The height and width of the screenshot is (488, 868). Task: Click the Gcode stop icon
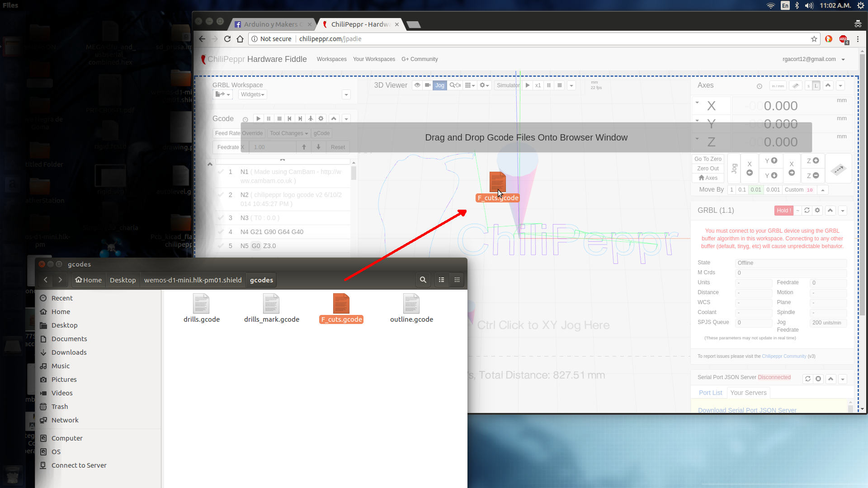(x=279, y=118)
